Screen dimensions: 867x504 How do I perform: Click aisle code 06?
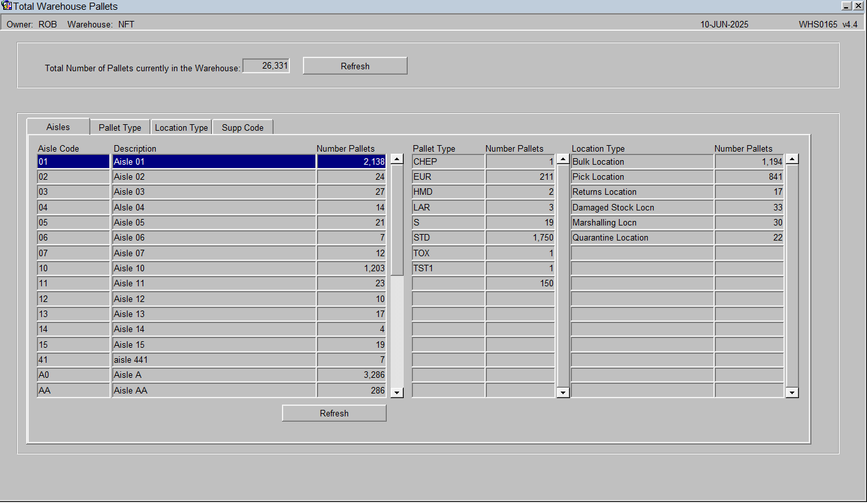click(73, 237)
